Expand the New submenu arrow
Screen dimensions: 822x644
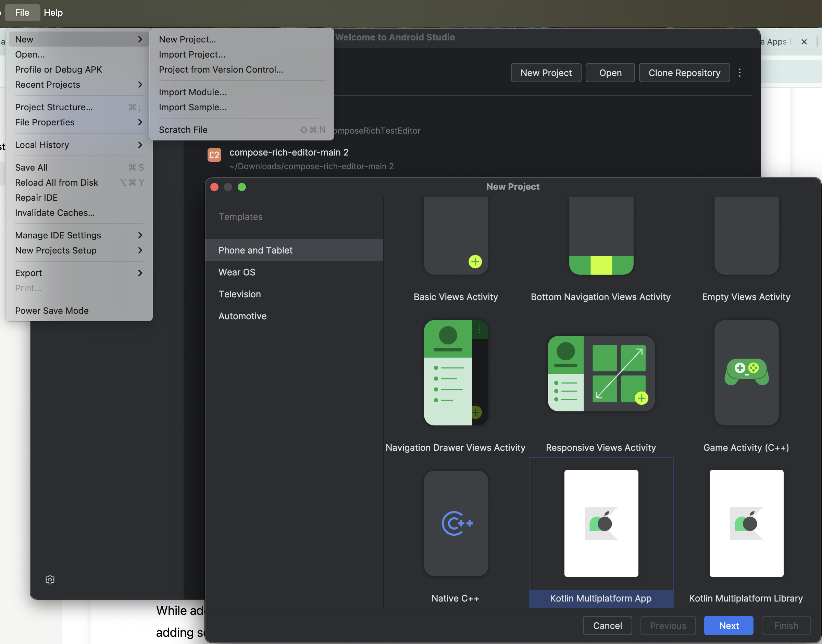click(x=140, y=39)
